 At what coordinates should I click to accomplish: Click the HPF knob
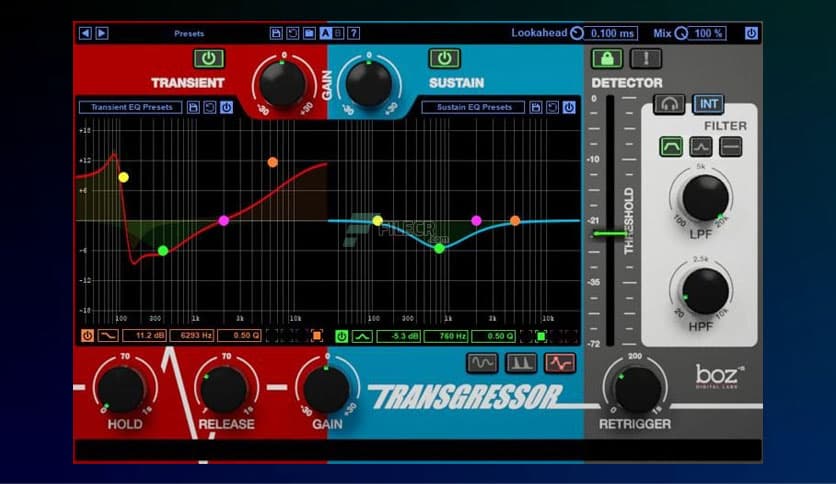pos(705,291)
